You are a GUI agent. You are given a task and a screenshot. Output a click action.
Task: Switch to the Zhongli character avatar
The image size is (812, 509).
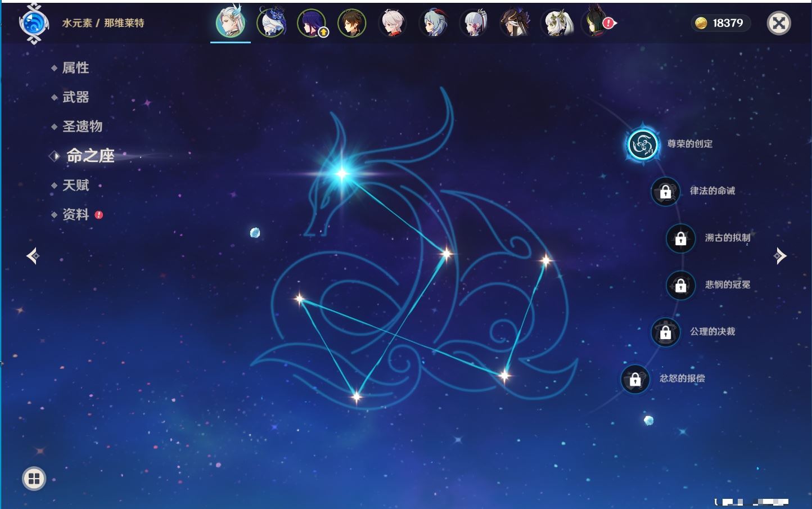[352, 23]
